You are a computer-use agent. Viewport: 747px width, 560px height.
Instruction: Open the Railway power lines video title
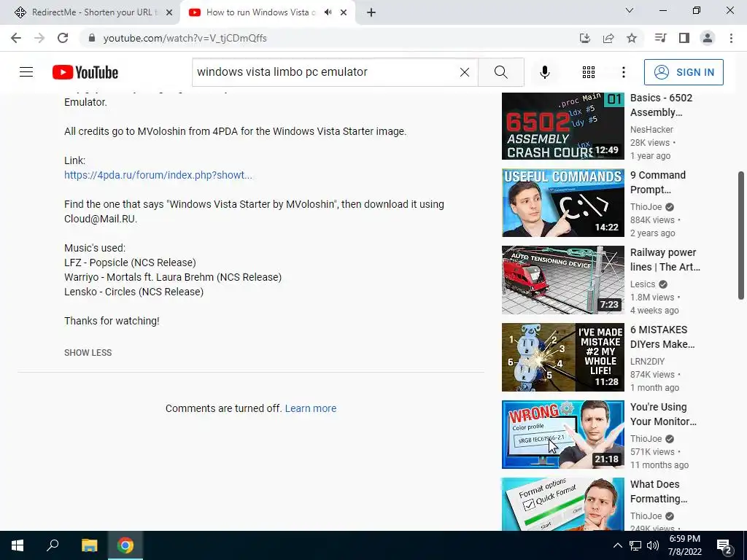(x=665, y=260)
